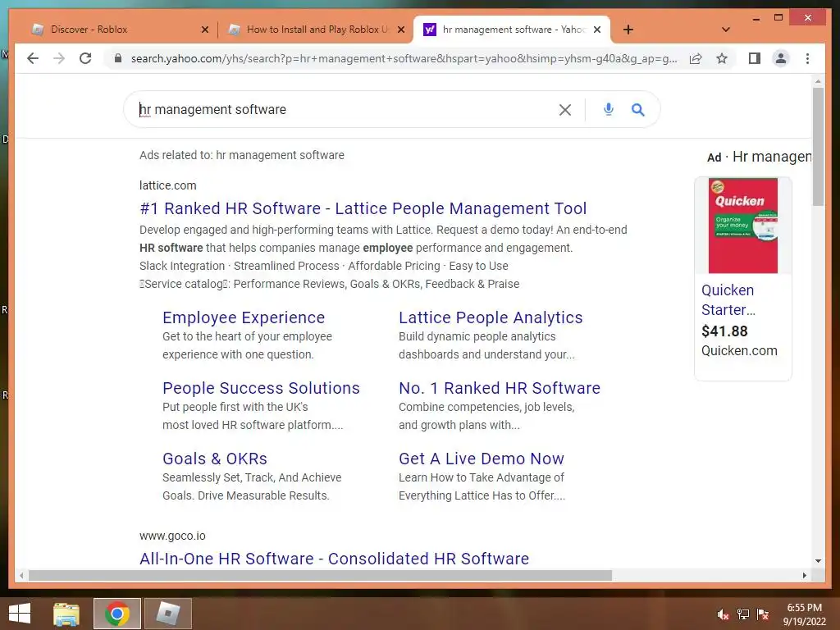840x630 pixels.
Task: Switch to How to Install and Play Roblox tab
Action: click(x=315, y=30)
